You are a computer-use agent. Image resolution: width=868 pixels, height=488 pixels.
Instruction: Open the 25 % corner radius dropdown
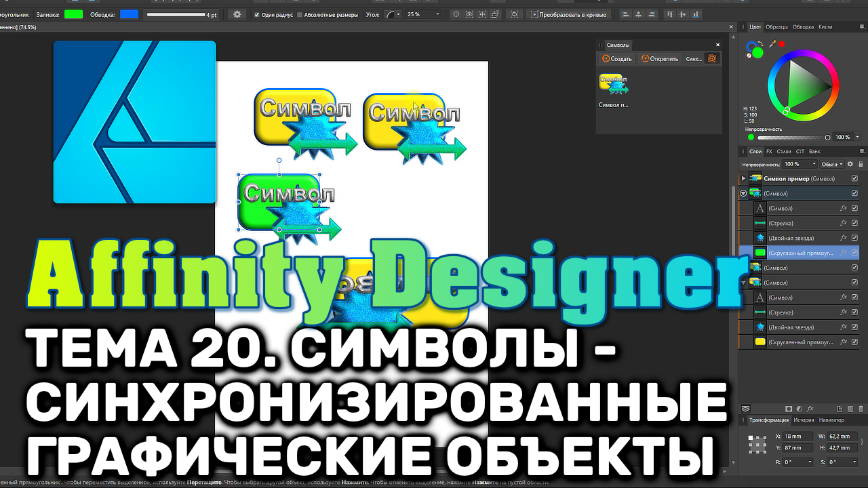(437, 14)
